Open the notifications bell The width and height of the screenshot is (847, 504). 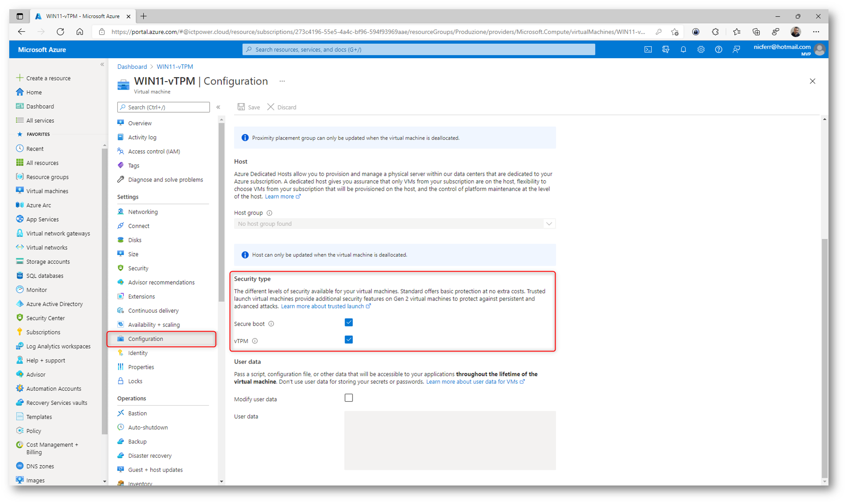tap(683, 49)
